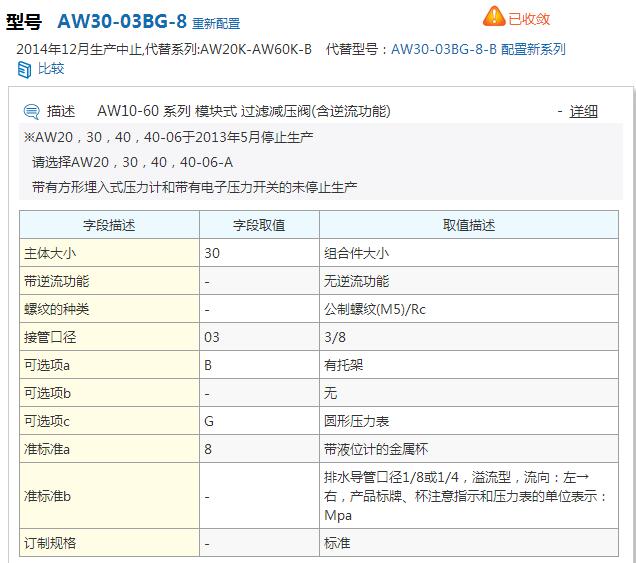
Task: Click the orange warning triangle icon
Action: pyautogui.click(x=493, y=16)
